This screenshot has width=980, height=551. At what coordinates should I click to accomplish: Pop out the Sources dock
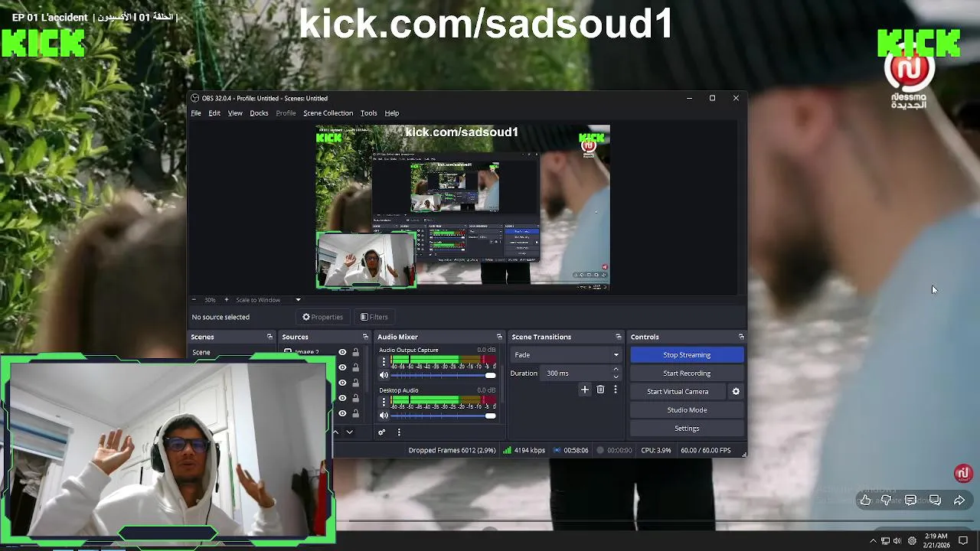click(x=365, y=337)
